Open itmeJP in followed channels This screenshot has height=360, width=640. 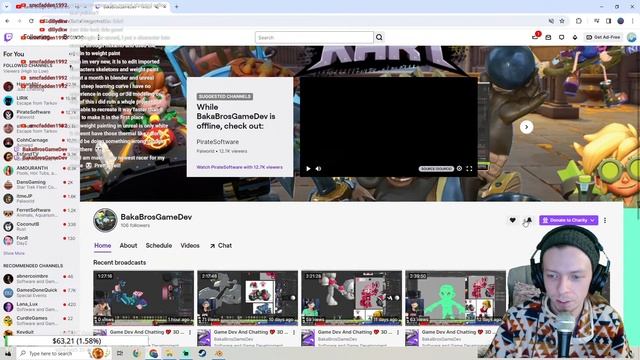[x=40, y=198]
